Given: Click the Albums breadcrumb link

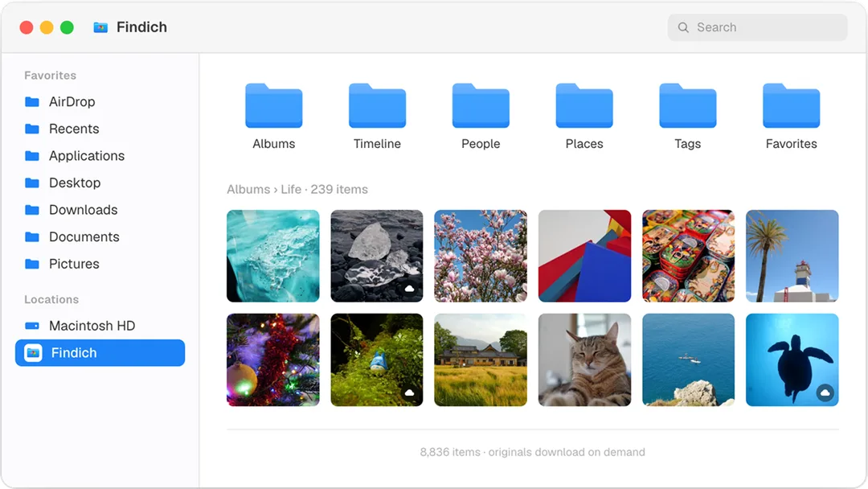Looking at the screenshot, I should point(248,189).
